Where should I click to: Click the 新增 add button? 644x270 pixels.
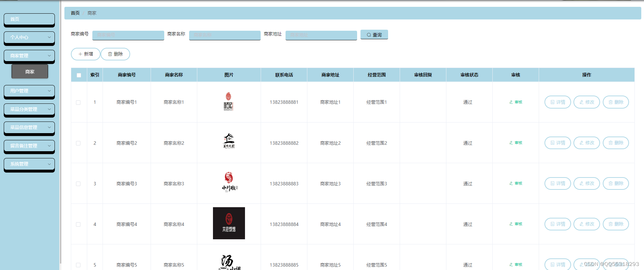pos(86,54)
